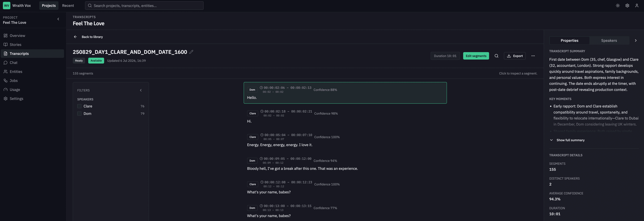Click the Average Confidence value 94.3%
Screen dimensions: 644x221
554,199
